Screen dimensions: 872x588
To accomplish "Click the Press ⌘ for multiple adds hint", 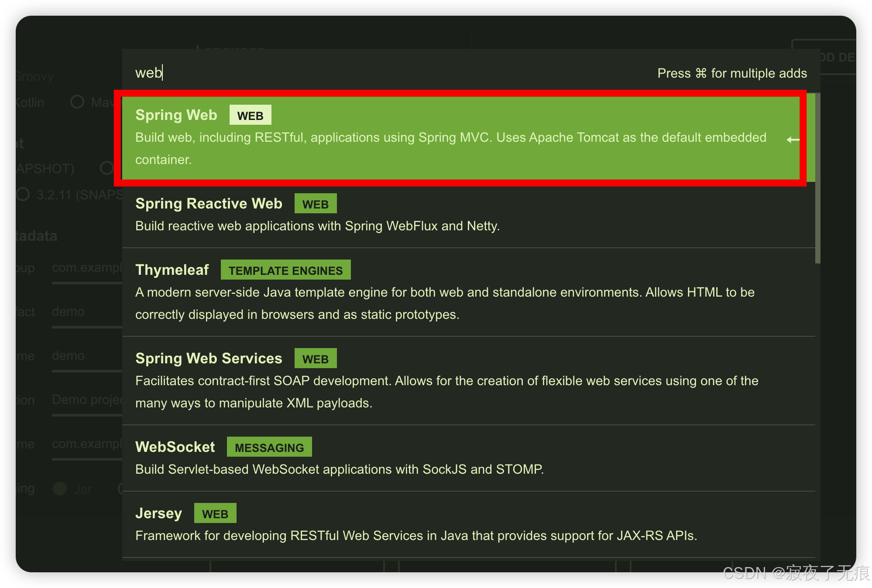I will (732, 73).
